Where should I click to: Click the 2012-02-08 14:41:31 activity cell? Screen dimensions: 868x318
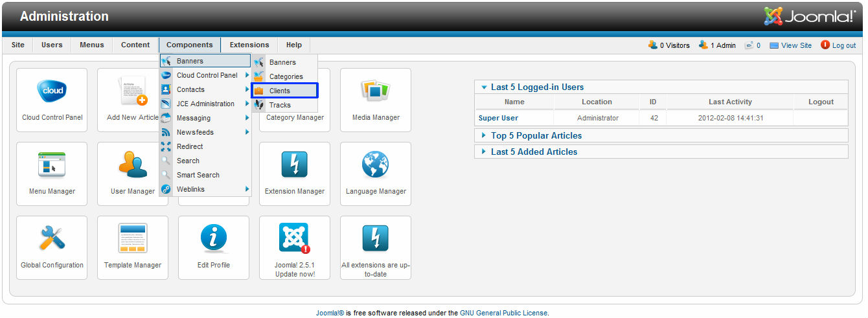[730, 118]
